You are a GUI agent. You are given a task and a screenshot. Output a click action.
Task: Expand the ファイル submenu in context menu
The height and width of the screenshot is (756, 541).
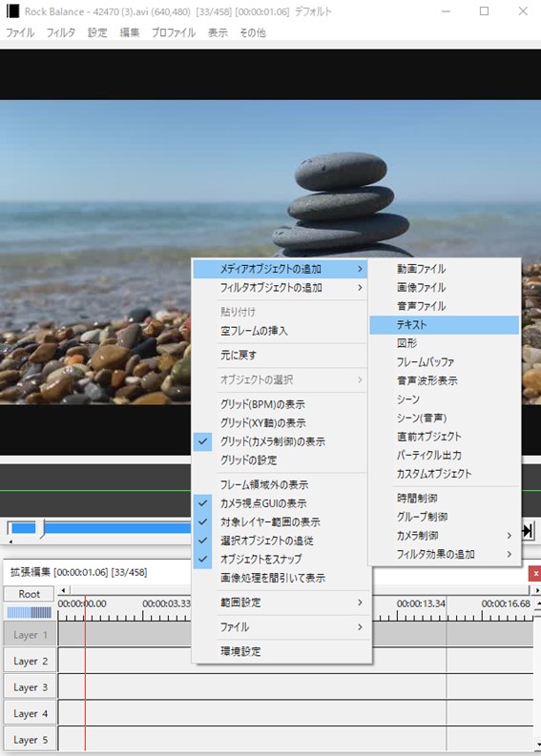281,627
